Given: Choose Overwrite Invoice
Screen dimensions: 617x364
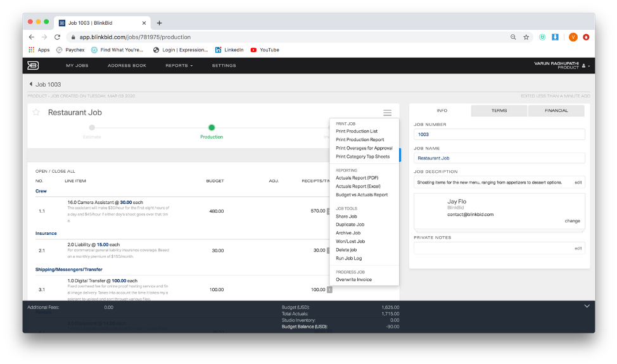Looking at the screenshot, I should tap(353, 279).
